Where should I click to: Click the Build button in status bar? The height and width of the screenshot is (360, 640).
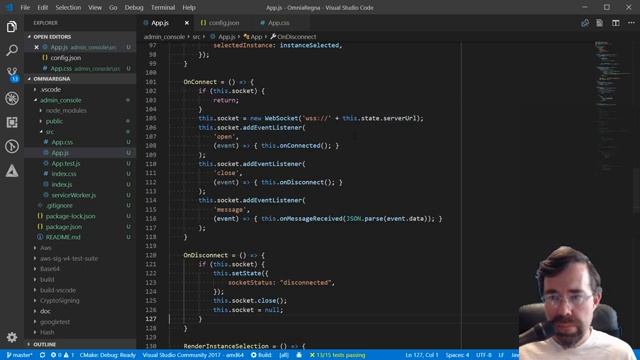coord(261,355)
